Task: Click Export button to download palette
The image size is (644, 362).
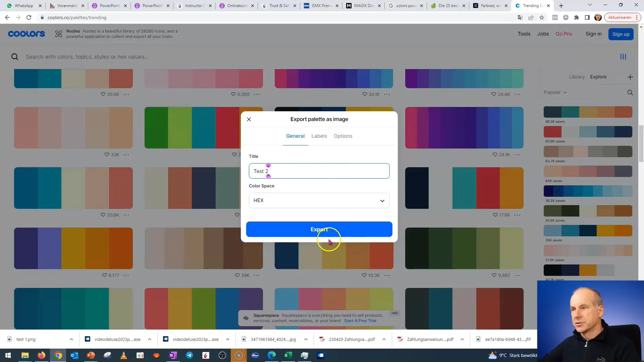Action: [x=319, y=229]
